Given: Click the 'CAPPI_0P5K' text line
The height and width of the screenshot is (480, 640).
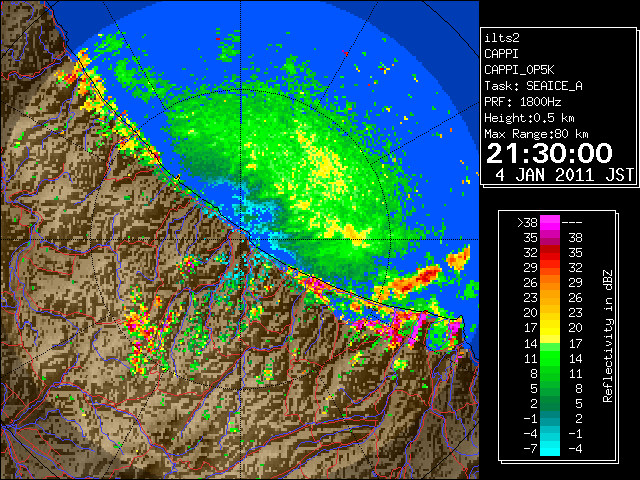Looking at the screenshot, I should tap(519, 70).
